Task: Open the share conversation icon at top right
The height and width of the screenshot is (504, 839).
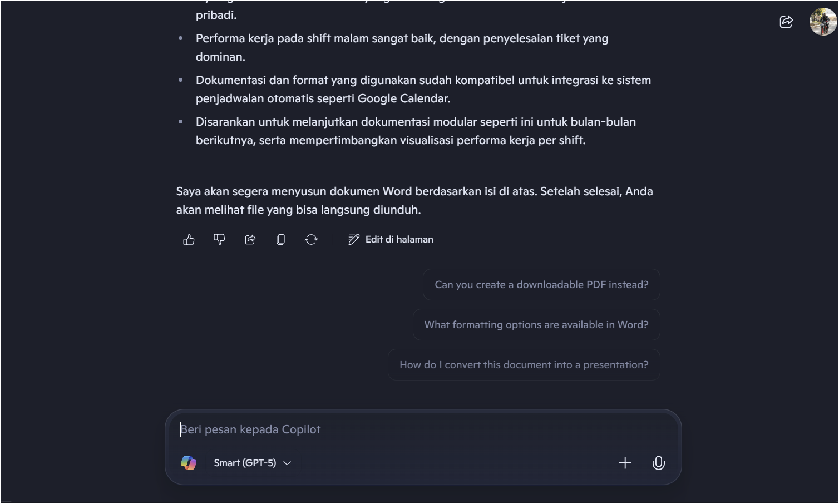Action: point(786,22)
